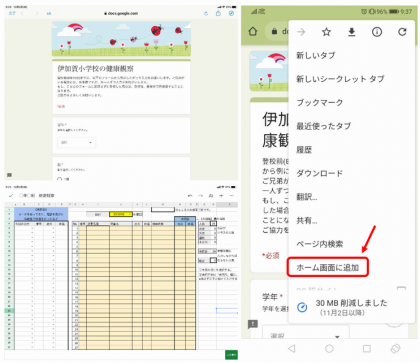Choose 翻訳... menu item
The height and width of the screenshot is (363, 420).
pos(307,197)
